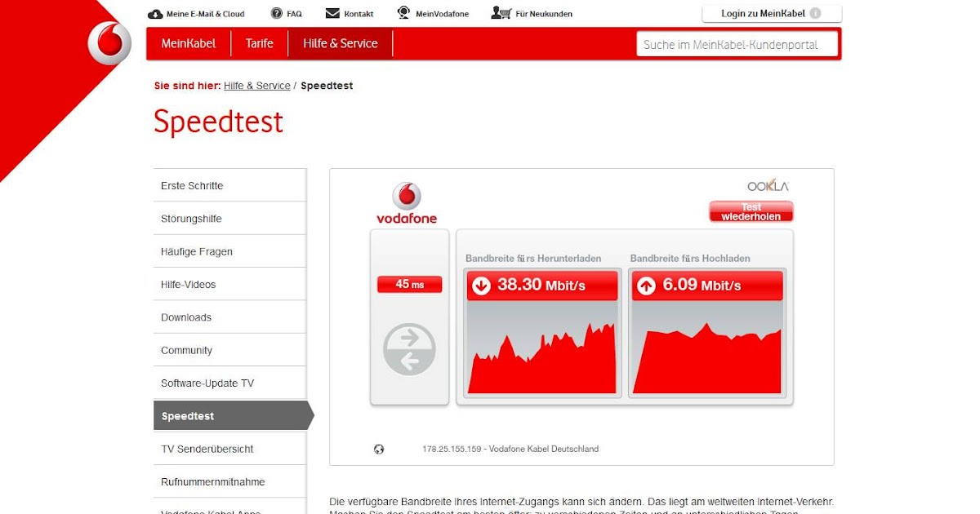Open the FAQ link in the top bar
The width and height of the screenshot is (980, 514).
point(294,14)
